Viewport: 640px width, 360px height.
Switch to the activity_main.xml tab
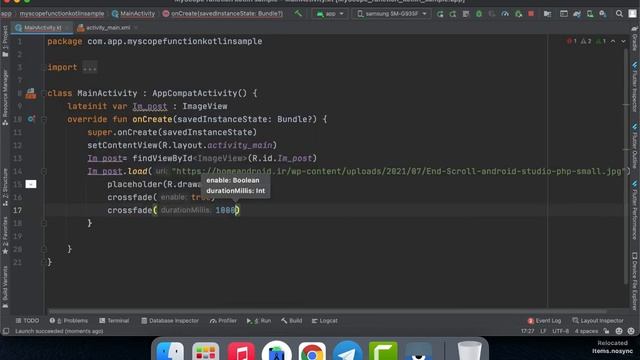click(x=108, y=28)
